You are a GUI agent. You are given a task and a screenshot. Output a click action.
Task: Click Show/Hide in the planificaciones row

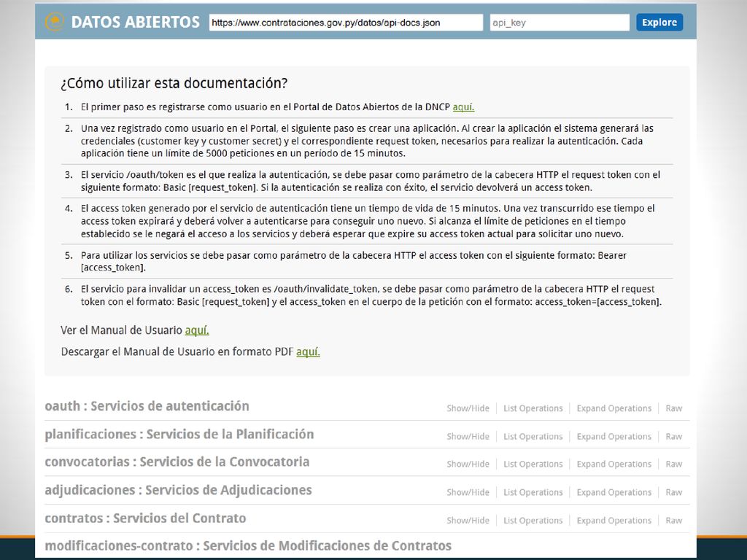[x=468, y=436]
